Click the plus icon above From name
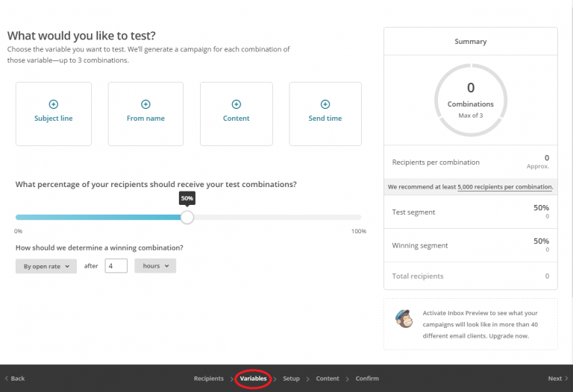This screenshot has height=392, width=573. pos(145,104)
